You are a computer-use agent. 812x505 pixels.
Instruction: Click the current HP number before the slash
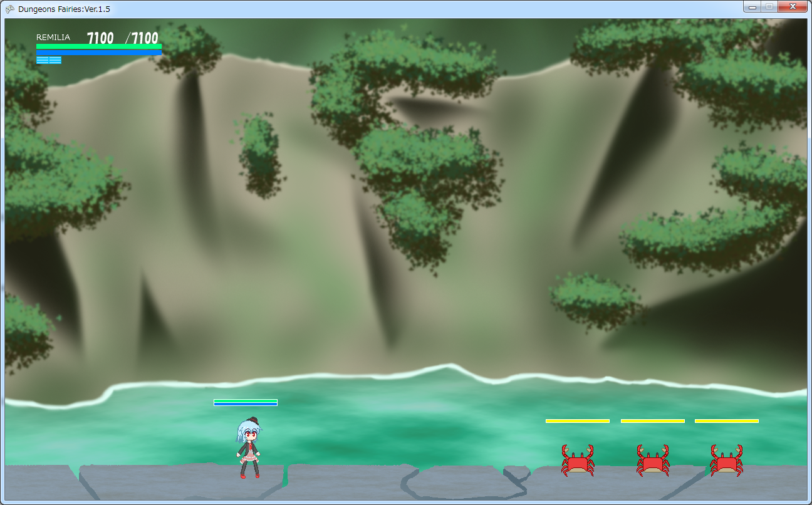[100, 38]
